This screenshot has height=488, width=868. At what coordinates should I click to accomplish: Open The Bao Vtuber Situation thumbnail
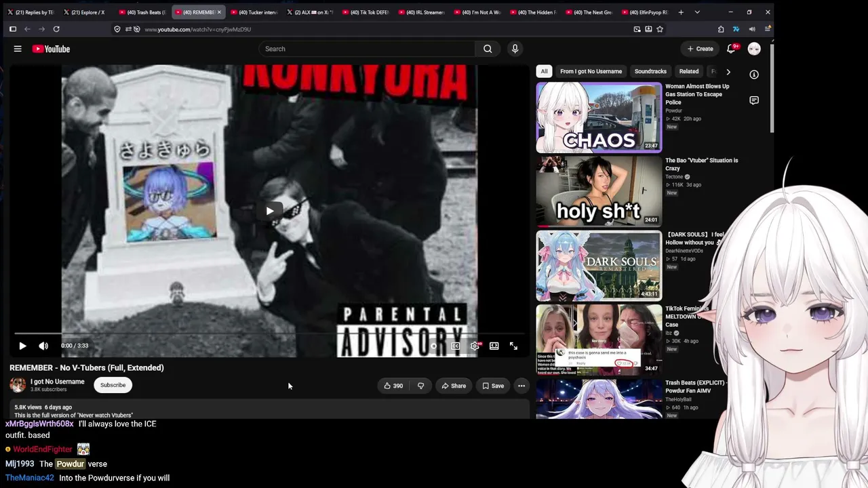599,192
